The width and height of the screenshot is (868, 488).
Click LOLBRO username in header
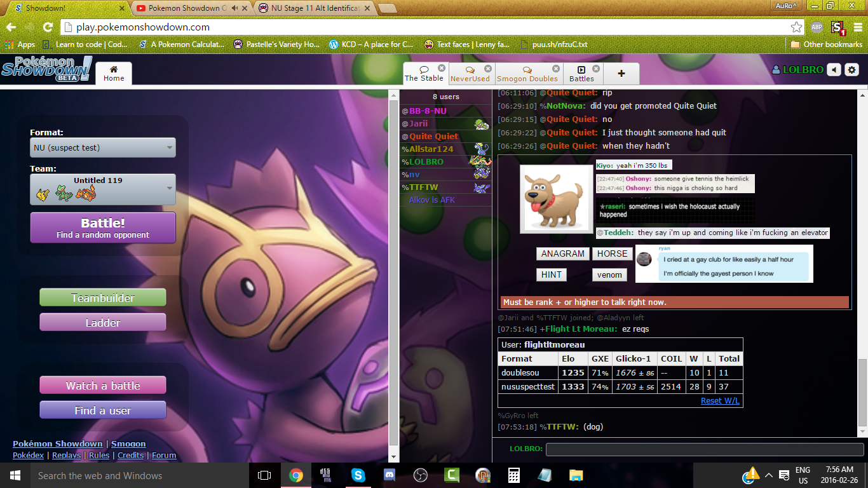pyautogui.click(x=797, y=70)
